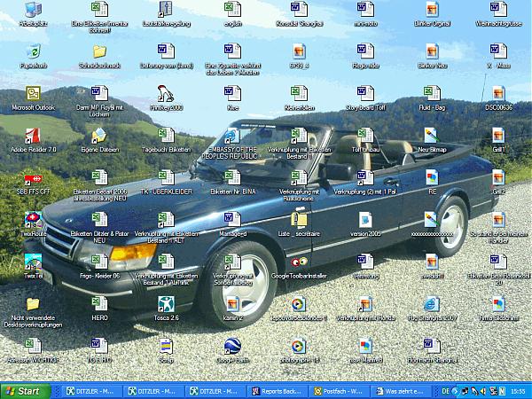Expand hidden system tray icons
Screen dimensions: 532x399
(x=456, y=391)
